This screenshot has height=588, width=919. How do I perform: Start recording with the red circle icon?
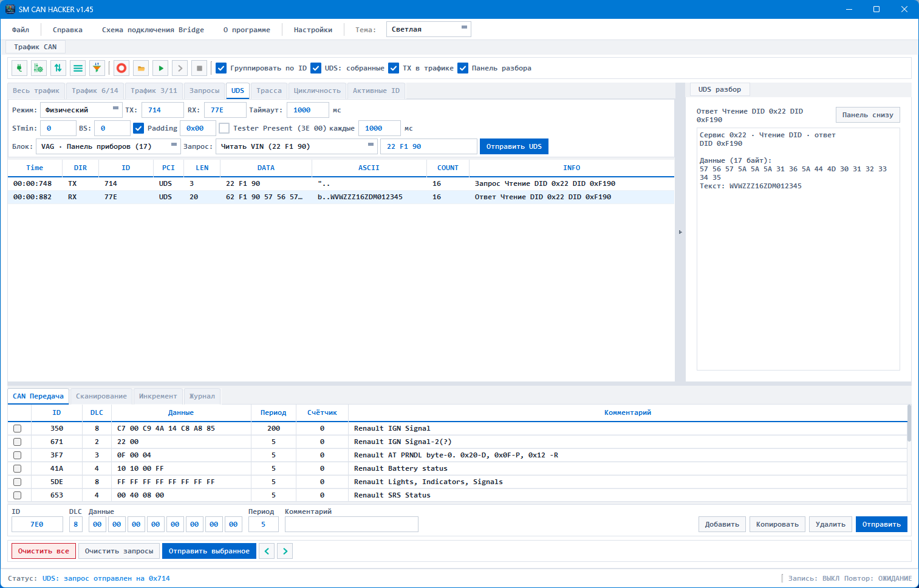click(x=121, y=68)
